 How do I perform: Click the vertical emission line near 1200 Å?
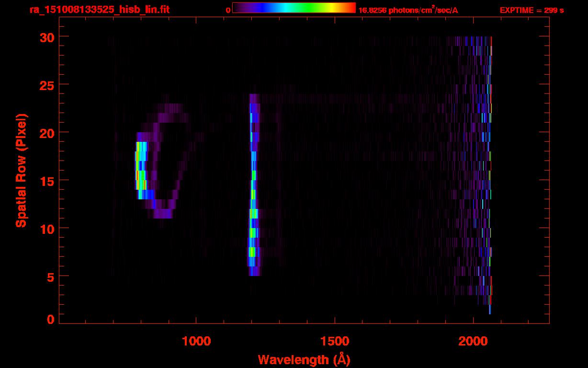pos(253,185)
